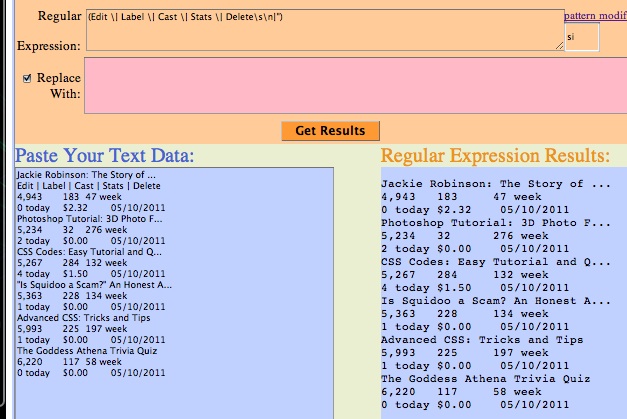The width and height of the screenshot is (627, 419).
Task: Open the pattern modifiers link
Action: pyautogui.click(x=595, y=17)
